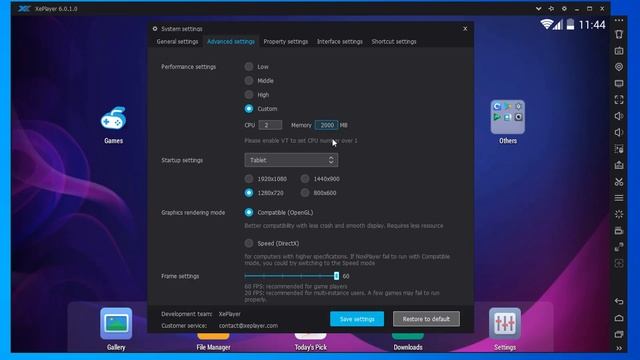The image size is (640, 360).
Task: Choose the 1280x720 resolution
Action: click(249, 193)
